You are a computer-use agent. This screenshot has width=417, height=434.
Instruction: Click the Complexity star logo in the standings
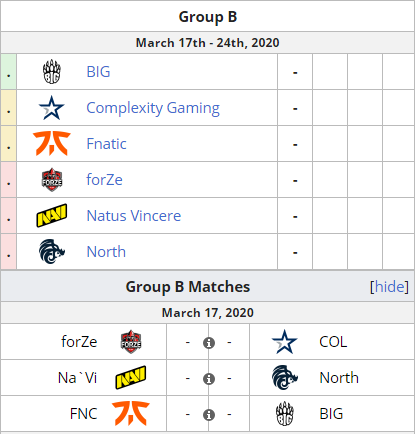(x=52, y=108)
